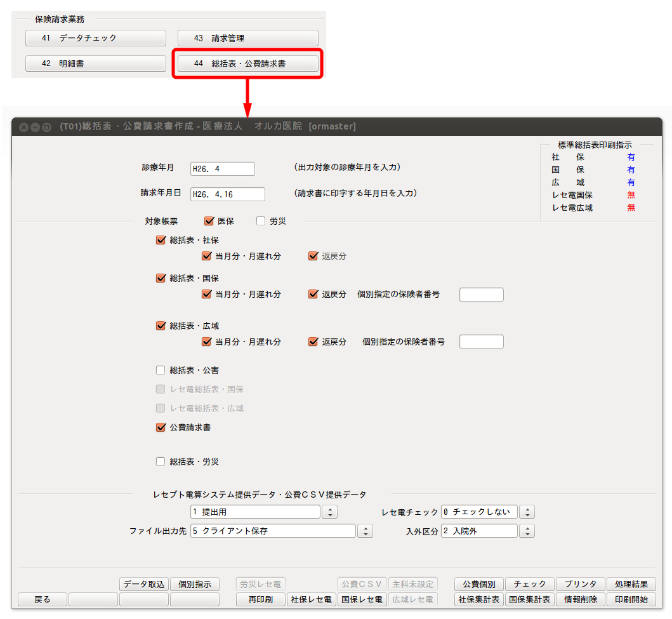Toggle 総括表・社保 checkbox

pos(161,240)
